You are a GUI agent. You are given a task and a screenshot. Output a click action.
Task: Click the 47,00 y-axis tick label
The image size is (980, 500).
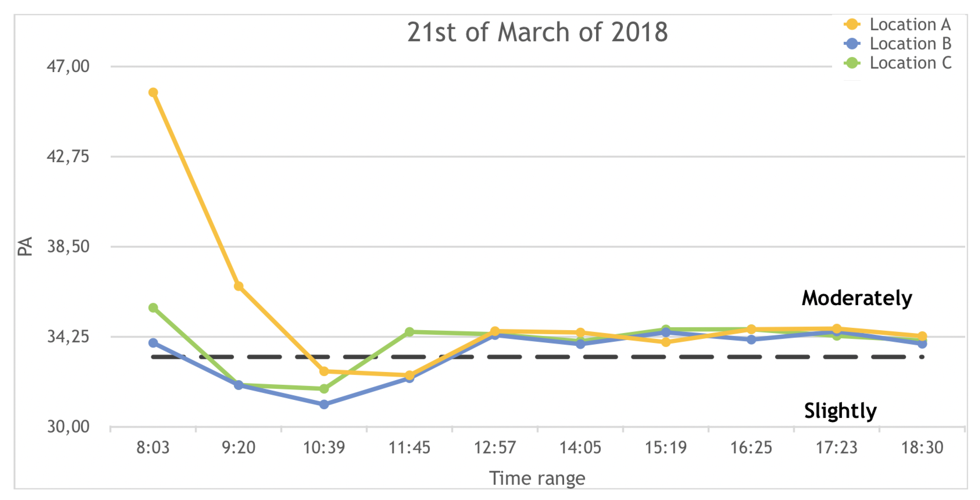(x=68, y=66)
